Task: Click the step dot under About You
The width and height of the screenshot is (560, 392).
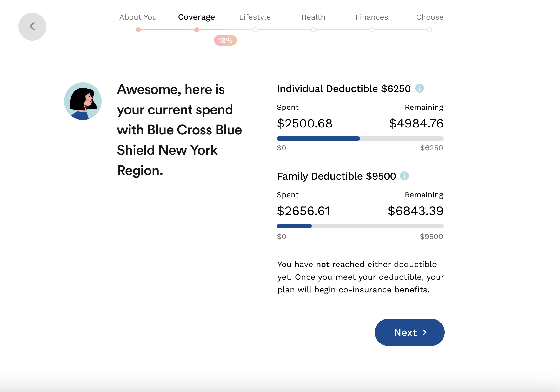Action: tap(138, 30)
